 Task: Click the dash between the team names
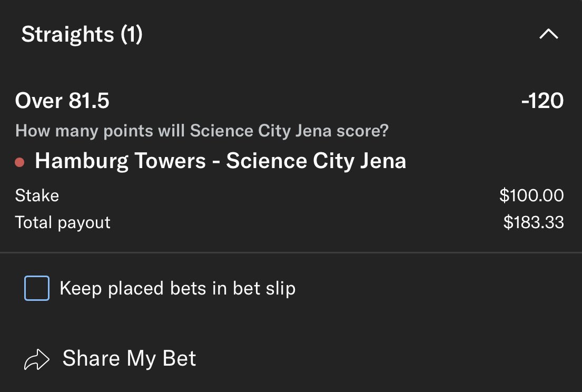[216, 161]
